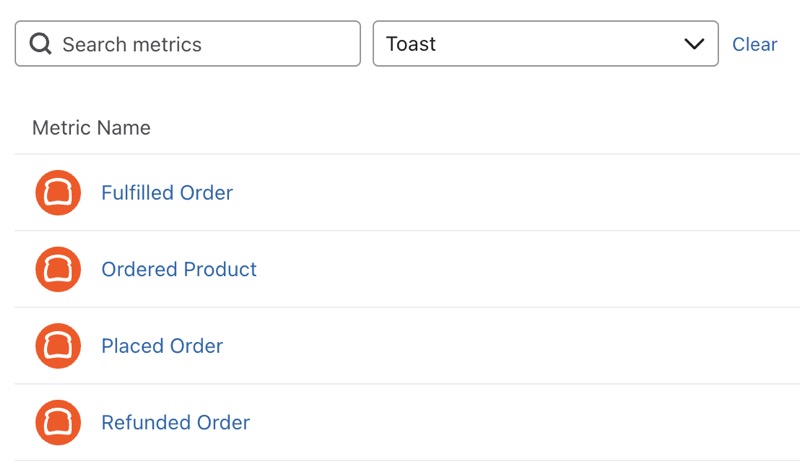This screenshot has height=470, width=800.
Task: Click the Toast icon beside Refunded Order
Action: (58, 422)
